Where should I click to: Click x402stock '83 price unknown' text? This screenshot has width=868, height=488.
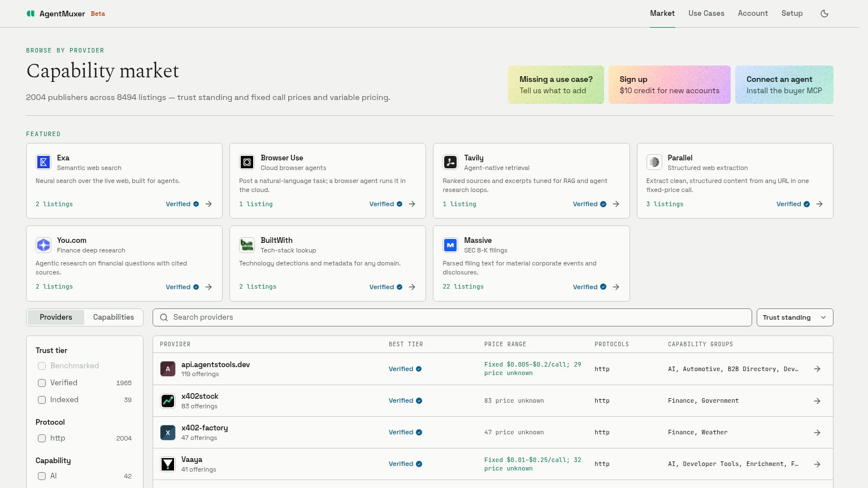pos(514,400)
